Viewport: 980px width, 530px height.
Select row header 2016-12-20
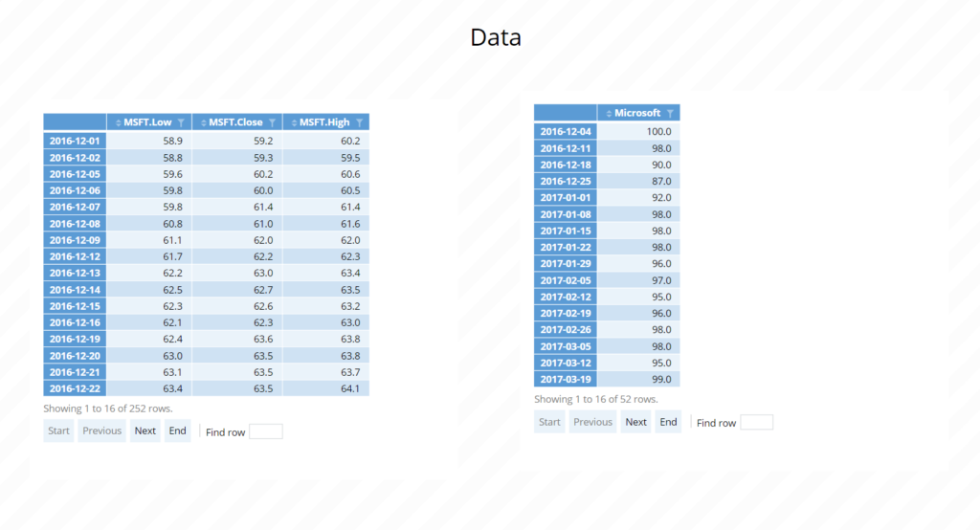click(x=75, y=356)
